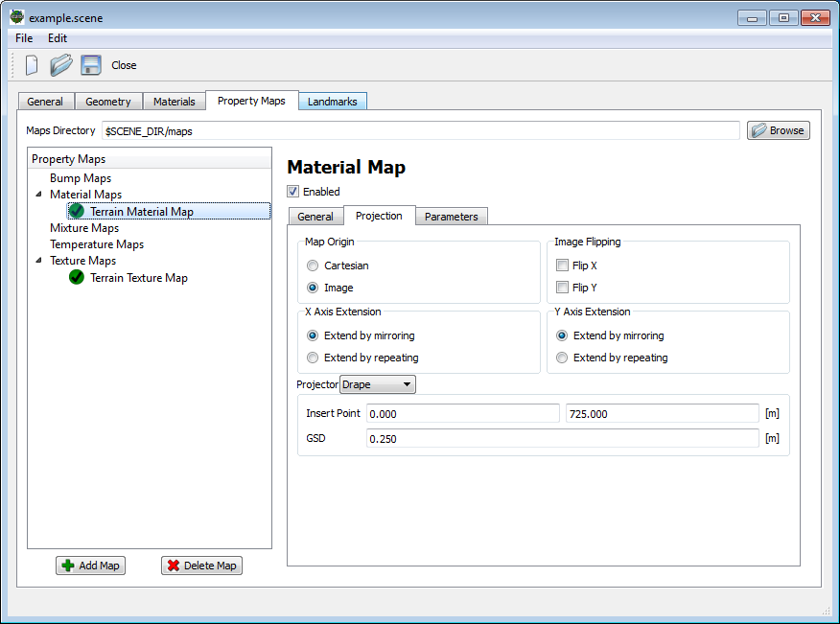840x624 pixels.
Task: Select Cartesian map origin radio button
Action: point(314,266)
